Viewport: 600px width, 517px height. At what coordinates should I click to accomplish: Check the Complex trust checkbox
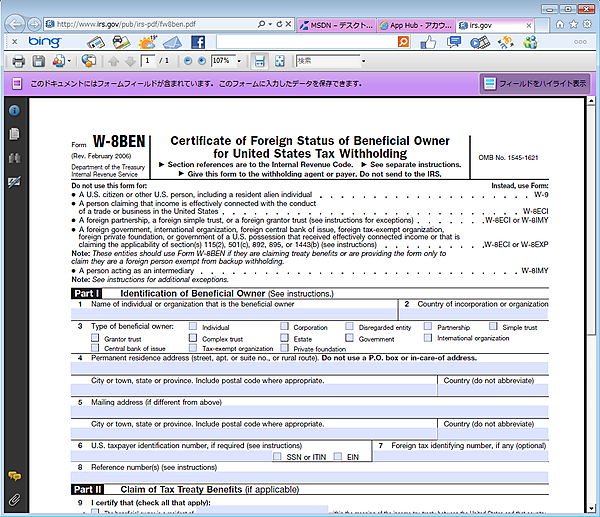pyautogui.click(x=193, y=338)
